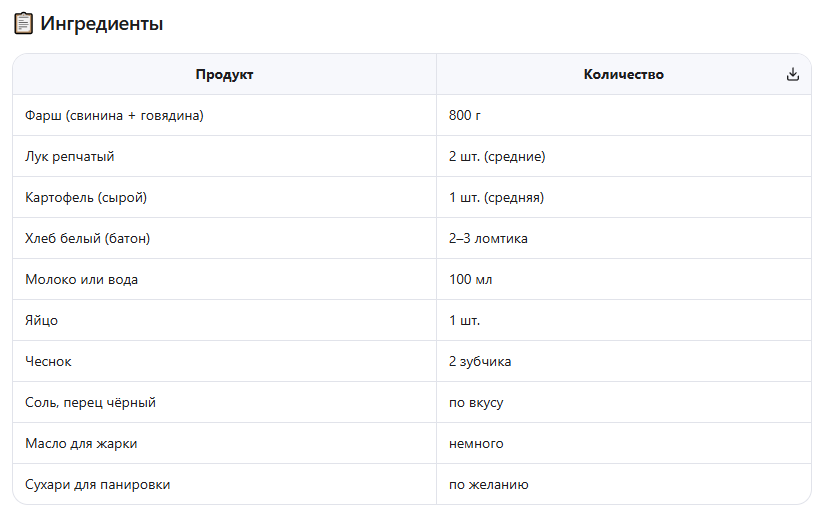Select the Картофель (сырой) cell

86,198
